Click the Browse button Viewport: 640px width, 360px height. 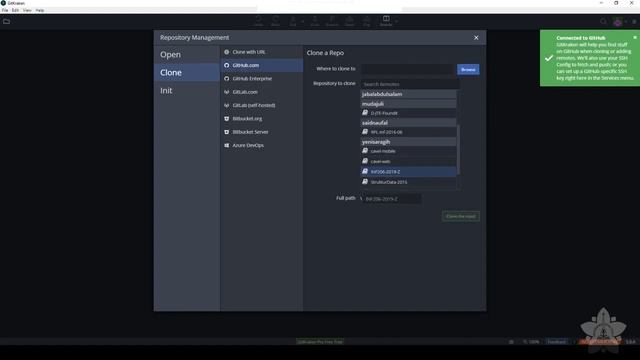468,69
